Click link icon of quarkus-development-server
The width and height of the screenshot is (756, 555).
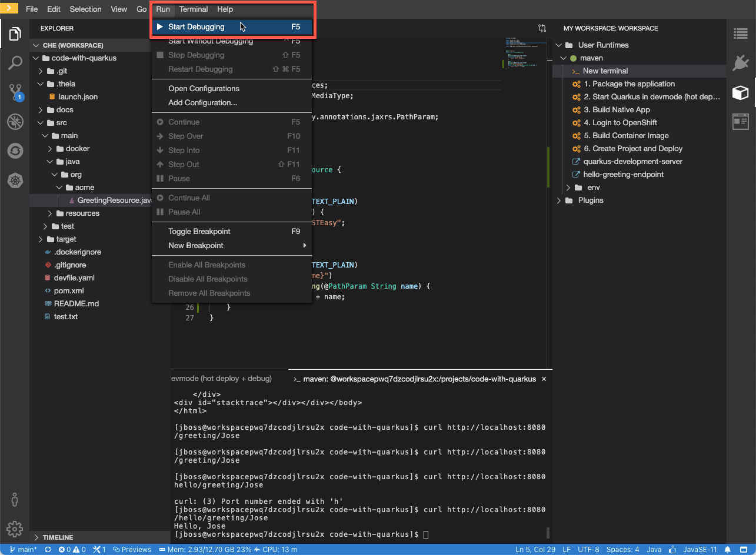tap(577, 162)
